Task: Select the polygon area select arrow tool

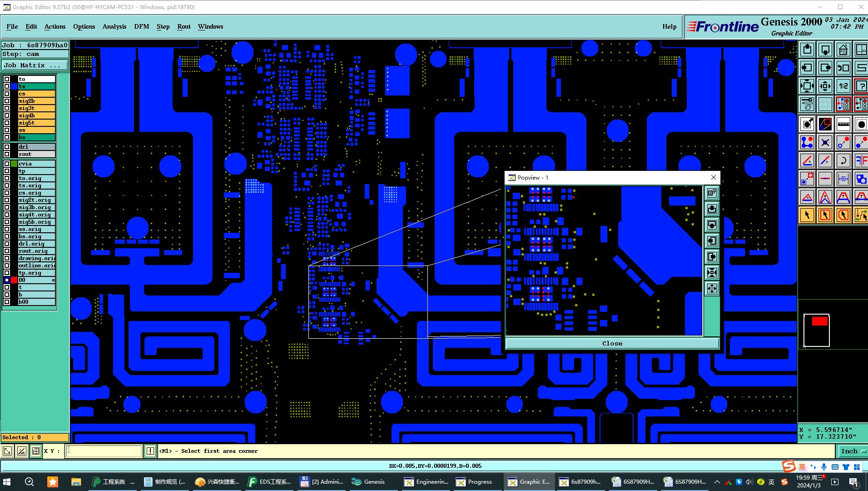Action: tap(843, 215)
